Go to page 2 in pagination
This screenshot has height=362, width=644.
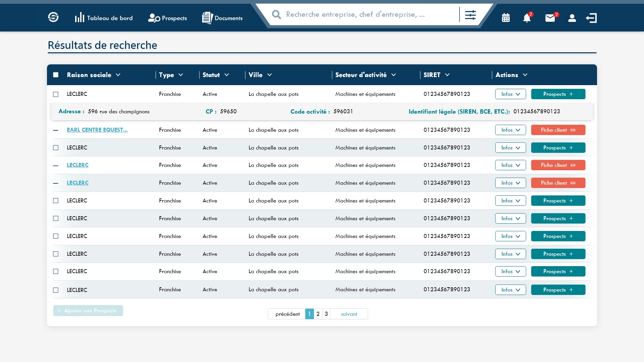click(318, 314)
